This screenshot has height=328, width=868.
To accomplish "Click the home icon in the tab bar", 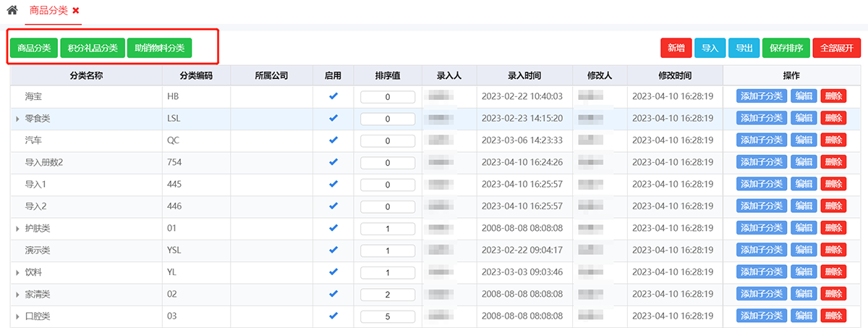I will point(12,11).
